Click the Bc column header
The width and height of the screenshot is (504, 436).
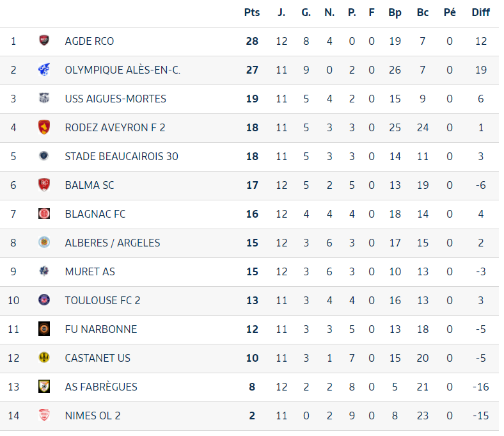(423, 13)
